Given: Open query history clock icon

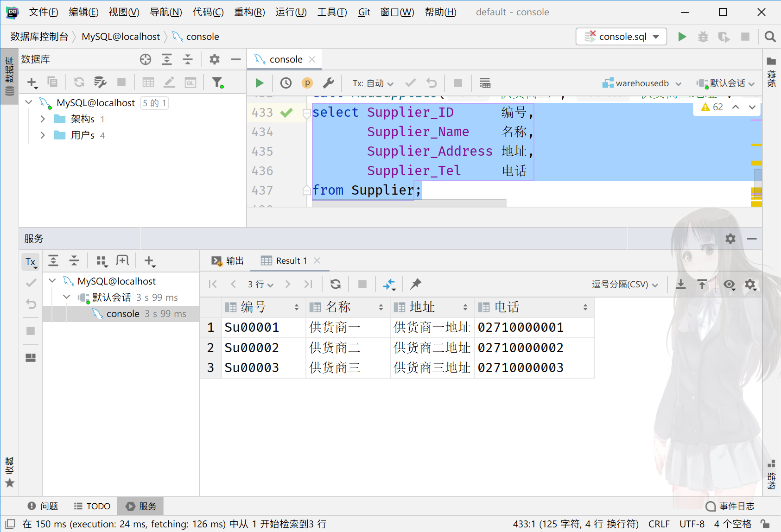Looking at the screenshot, I should [286, 83].
